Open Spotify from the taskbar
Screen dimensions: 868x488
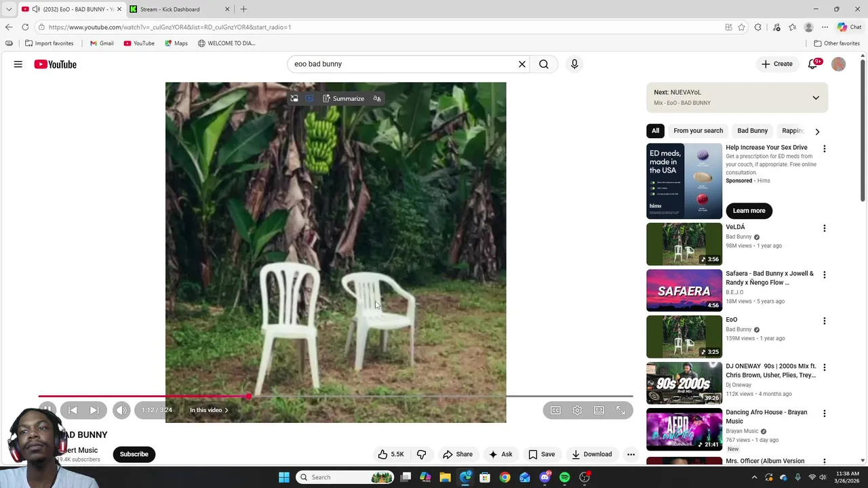[565, 477]
